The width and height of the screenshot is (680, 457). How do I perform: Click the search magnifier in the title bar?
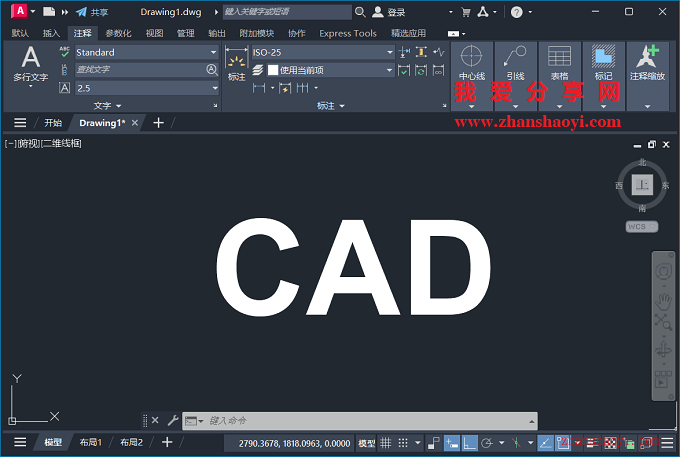(360, 12)
